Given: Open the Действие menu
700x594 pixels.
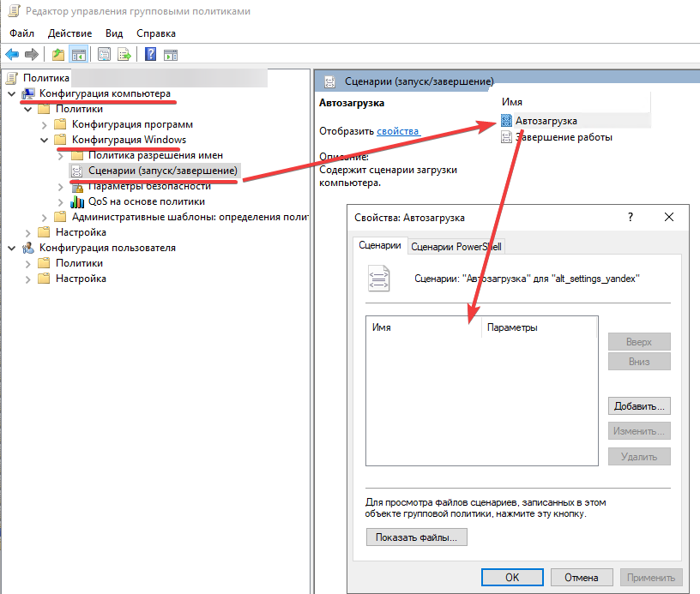Looking at the screenshot, I should (70, 33).
